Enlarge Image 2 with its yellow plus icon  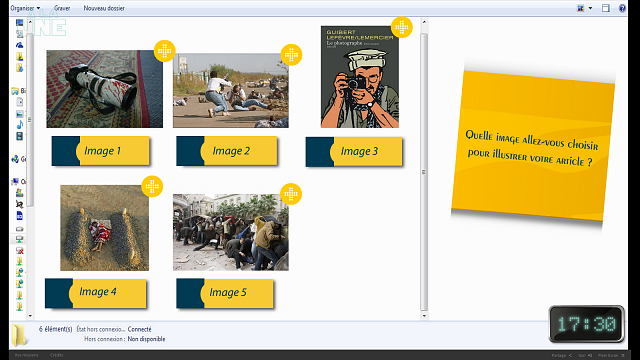pos(291,55)
